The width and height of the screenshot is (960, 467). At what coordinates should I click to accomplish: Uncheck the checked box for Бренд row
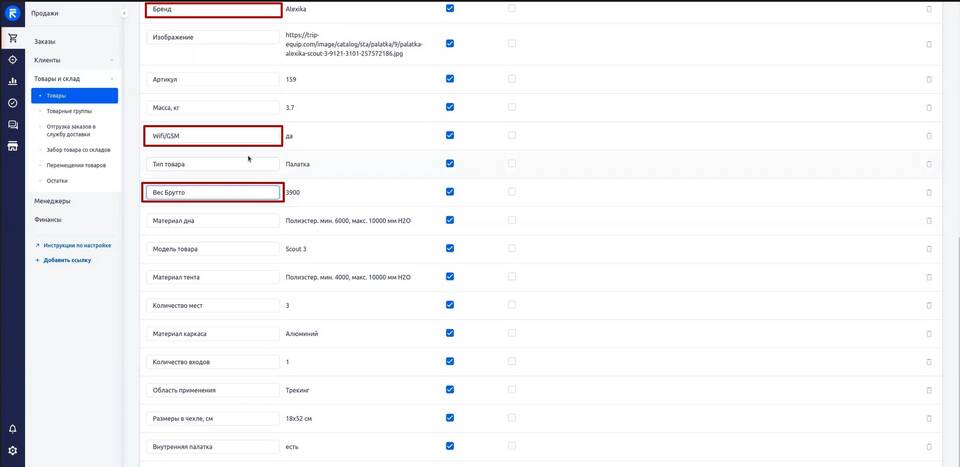449,8
